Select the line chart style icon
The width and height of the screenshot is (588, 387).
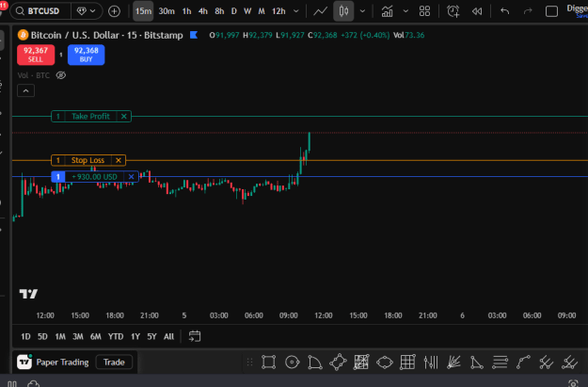pos(320,11)
